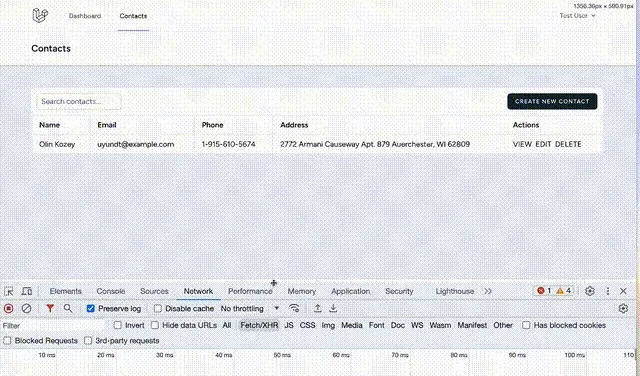Click the 50 ms timeline marker
The width and height of the screenshot is (640, 376).
click(x=282, y=355)
